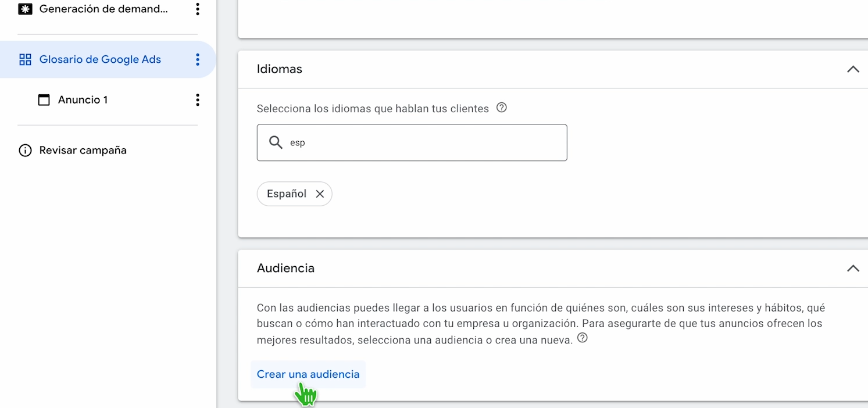Click the Generación de demanda asterisk icon

(25, 9)
